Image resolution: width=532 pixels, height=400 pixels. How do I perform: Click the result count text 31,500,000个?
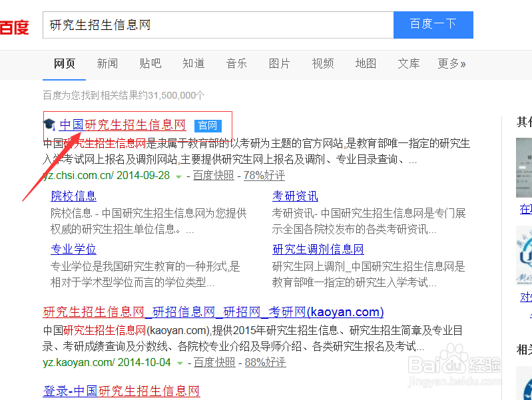176,95
